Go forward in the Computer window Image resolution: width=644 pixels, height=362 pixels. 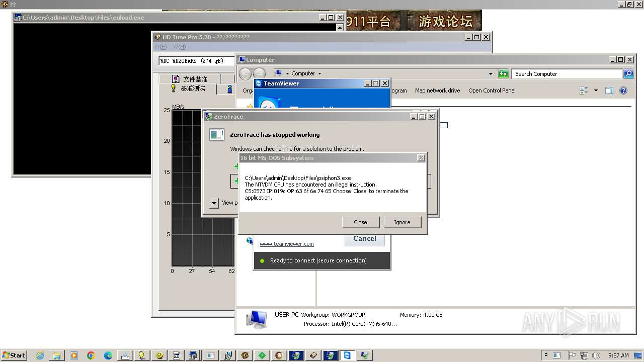[259, 73]
